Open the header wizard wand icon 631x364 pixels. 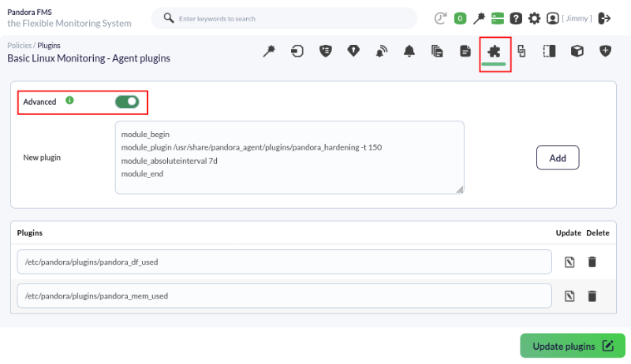[479, 18]
